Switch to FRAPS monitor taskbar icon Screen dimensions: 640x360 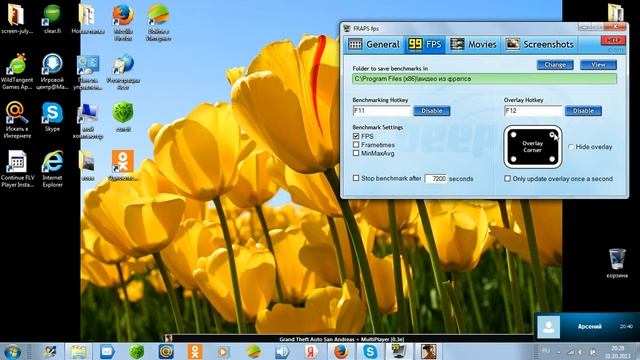[x=399, y=351]
